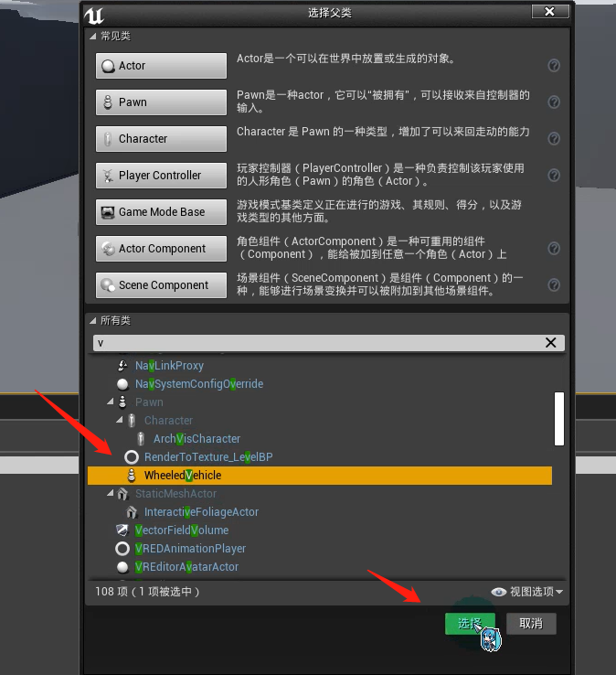The height and width of the screenshot is (675, 616).
Task: Confirm with the green 选择 button
Action: [470, 624]
